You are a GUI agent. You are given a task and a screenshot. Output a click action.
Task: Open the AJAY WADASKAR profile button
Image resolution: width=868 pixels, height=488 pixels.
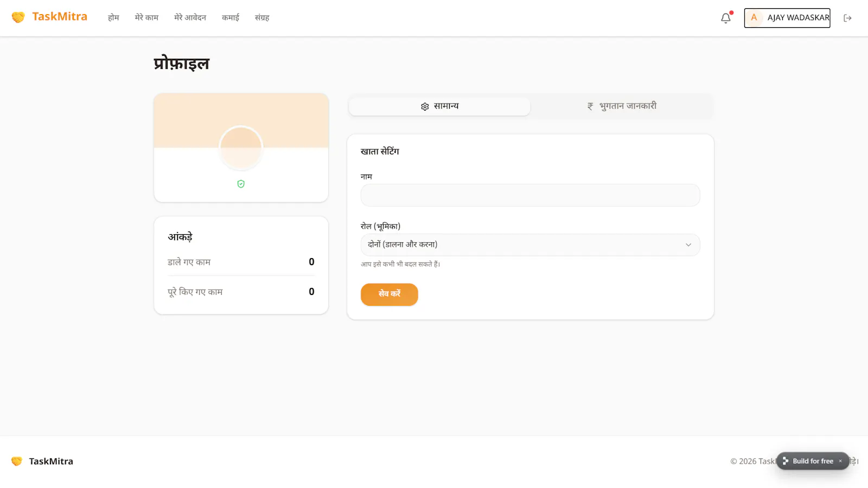787,18
